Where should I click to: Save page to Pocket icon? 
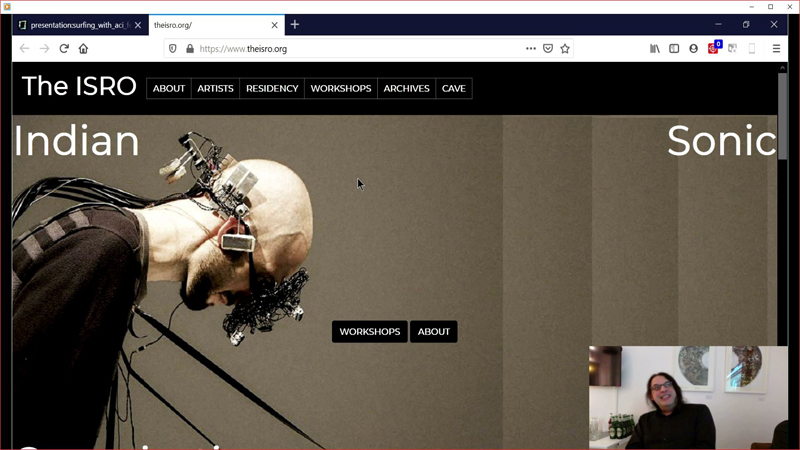pos(548,48)
